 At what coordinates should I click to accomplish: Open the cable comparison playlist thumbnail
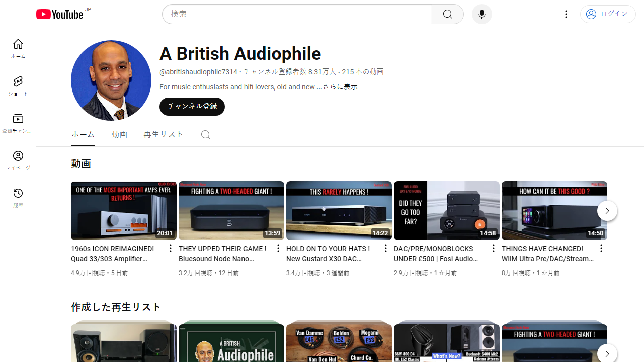pyautogui.click(x=339, y=343)
